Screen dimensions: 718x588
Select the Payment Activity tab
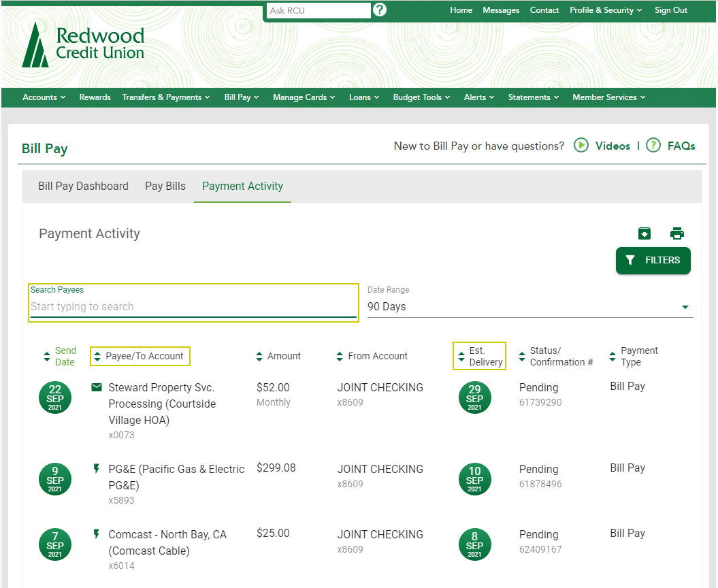click(242, 186)
